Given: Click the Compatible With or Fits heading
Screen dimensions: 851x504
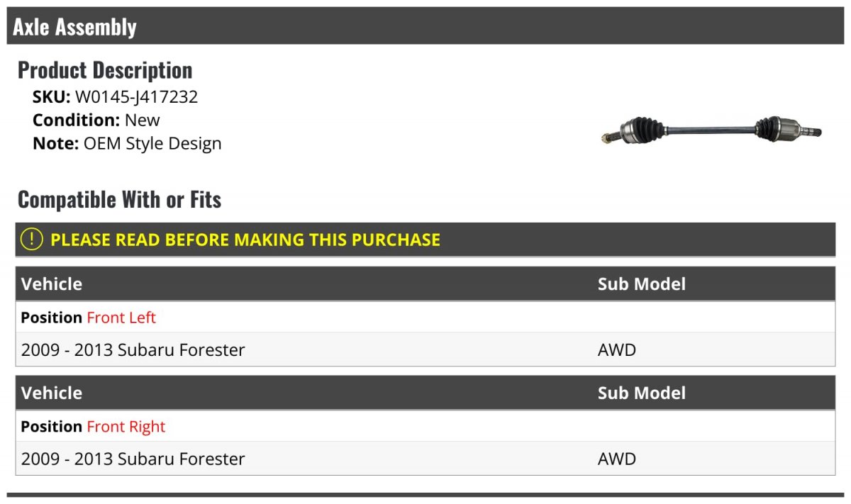Looking at the screenshot, I should click(x=119, y=200).
